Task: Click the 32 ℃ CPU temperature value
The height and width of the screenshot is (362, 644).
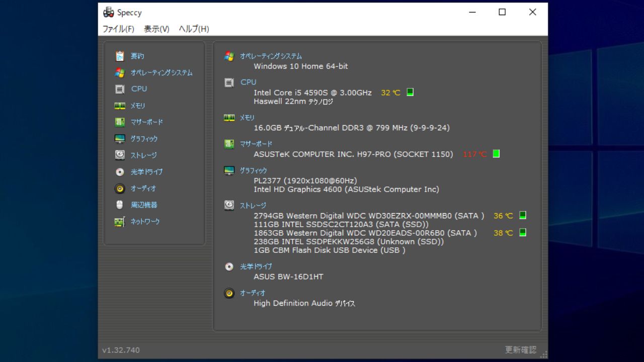Action: coord(390,93)
